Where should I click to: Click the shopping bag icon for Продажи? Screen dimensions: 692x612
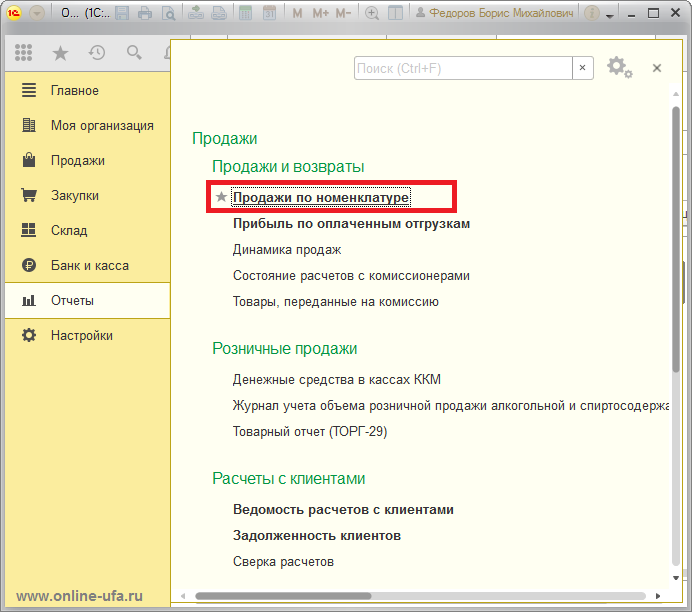pyautogui.click(x=29, y=160)
